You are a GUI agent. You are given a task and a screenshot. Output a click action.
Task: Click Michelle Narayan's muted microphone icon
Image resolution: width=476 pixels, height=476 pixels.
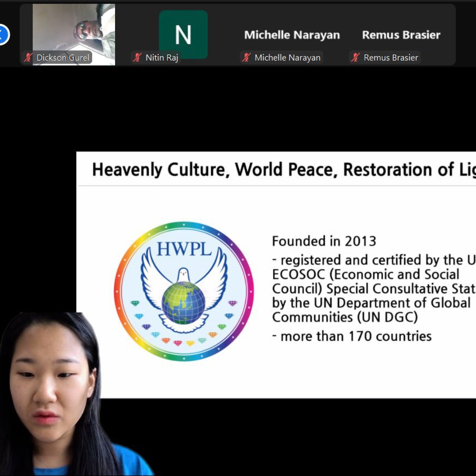pyautogui.click(x=246, y=58)
